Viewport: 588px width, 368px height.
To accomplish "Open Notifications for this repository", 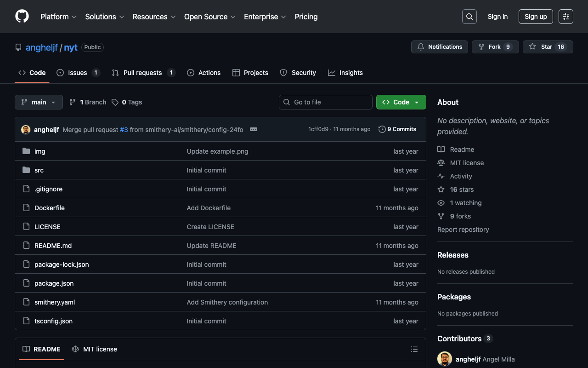I will click(x=440, y=47).
